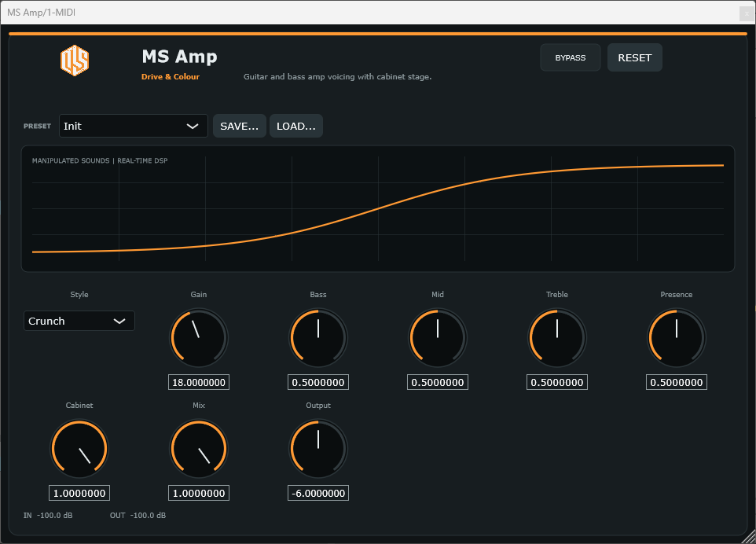Click the 'MS Amp' title heading
This screenshot has width=756, height=544.
pos(179,57)
